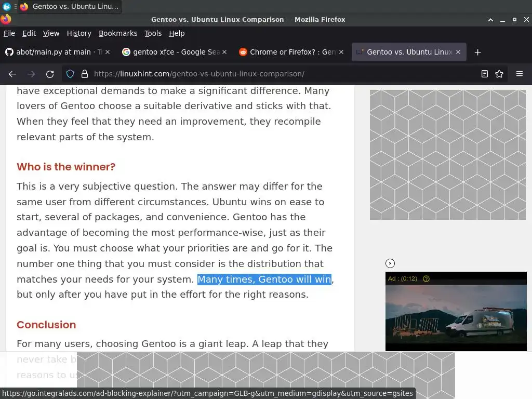Bookmark this page with star icon

(499, 74)
